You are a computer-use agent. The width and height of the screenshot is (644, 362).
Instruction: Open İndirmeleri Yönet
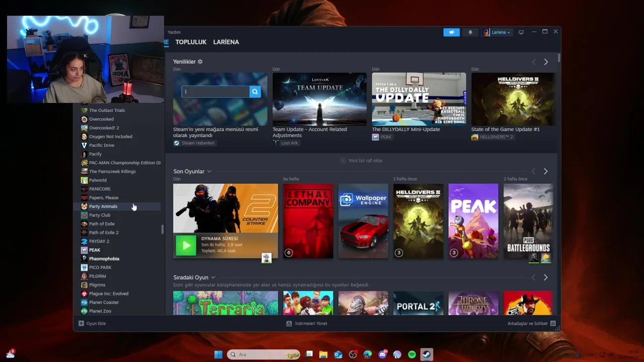point(306,323)
